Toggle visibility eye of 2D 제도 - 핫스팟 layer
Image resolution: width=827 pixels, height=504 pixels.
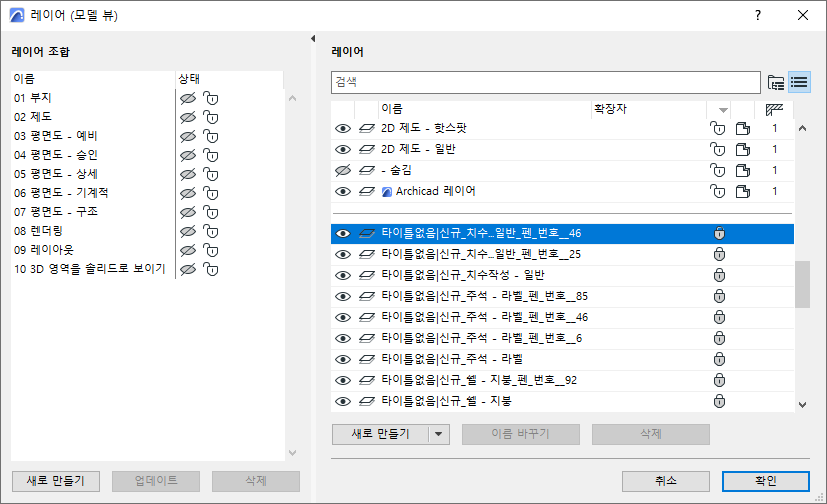coord(343,129)
